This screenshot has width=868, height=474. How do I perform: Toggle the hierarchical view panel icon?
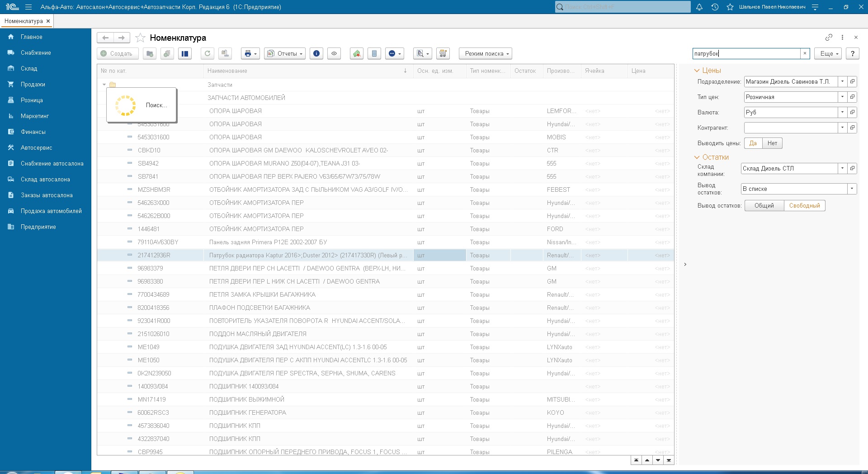coord(185,53)
